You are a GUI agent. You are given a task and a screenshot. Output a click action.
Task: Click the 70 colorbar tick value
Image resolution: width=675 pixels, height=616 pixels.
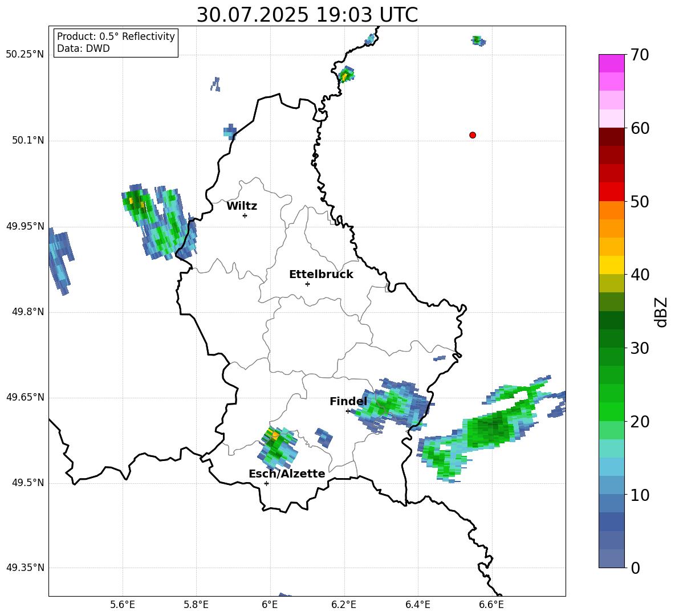coord(639,55)
